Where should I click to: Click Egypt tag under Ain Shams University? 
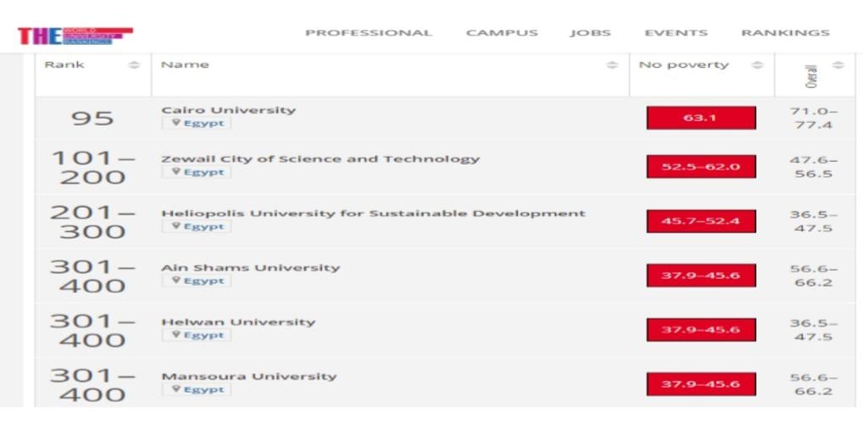(x=197, y=281)
